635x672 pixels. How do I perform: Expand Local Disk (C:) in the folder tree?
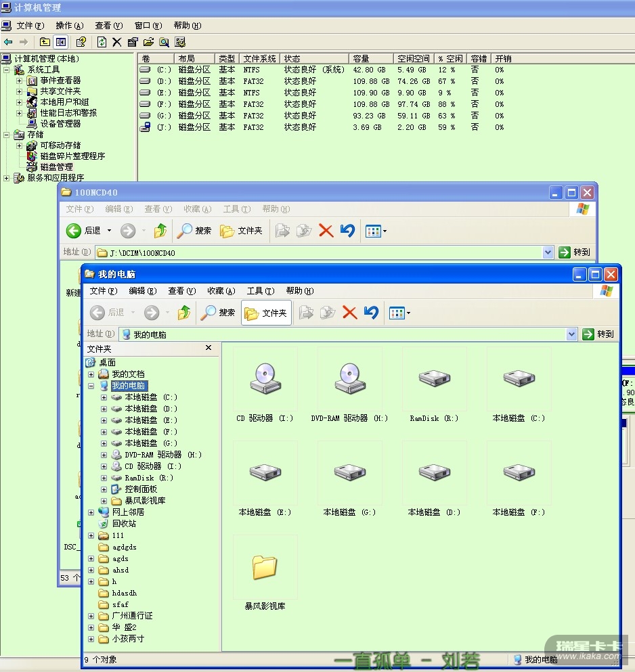pos(104,397)
